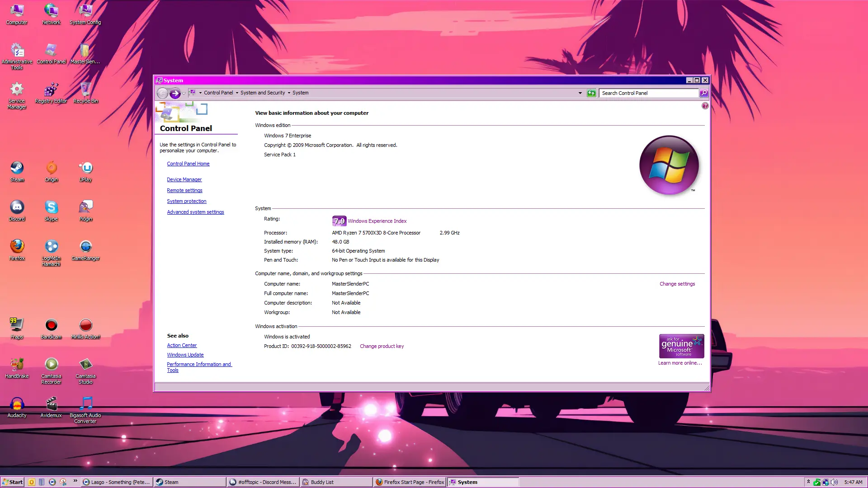Screen dimensions: 868x488
Task: Open Bigasoft Audio Converter icon
Action: click(x=85, y=410)
